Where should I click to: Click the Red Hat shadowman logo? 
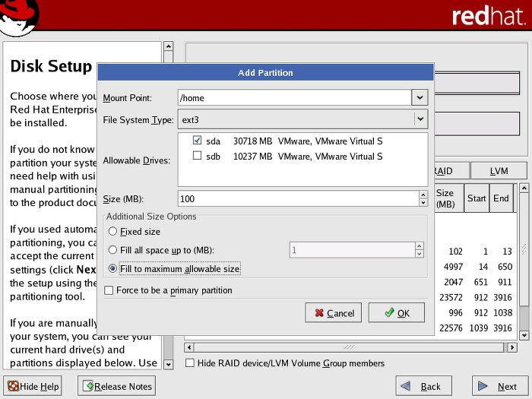[19, 16]
